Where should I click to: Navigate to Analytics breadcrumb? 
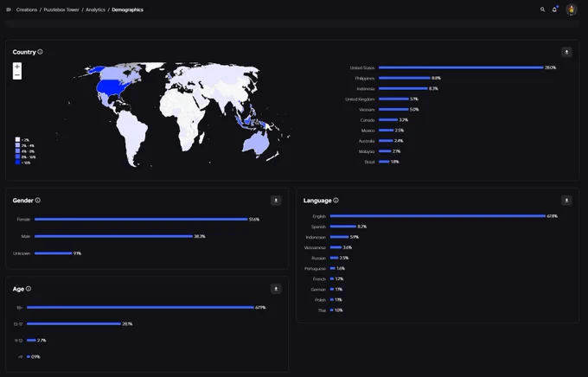[x=95, y=10]
